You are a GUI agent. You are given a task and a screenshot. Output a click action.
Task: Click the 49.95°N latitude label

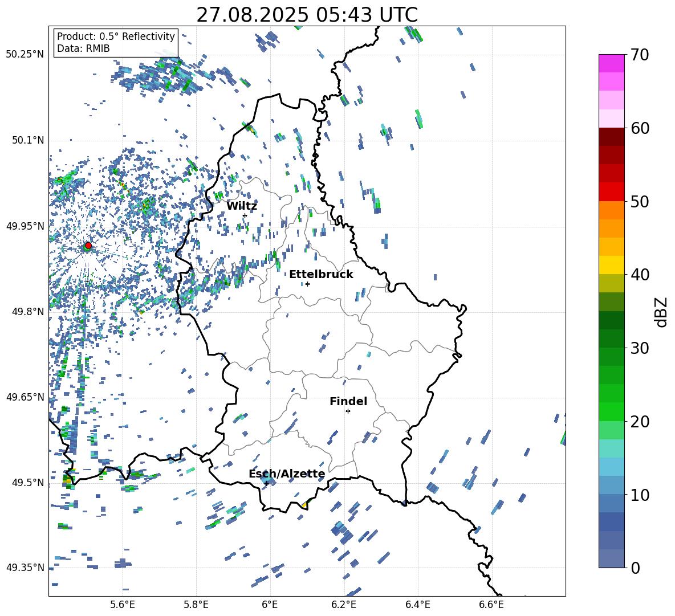click(x=25, y=226)
